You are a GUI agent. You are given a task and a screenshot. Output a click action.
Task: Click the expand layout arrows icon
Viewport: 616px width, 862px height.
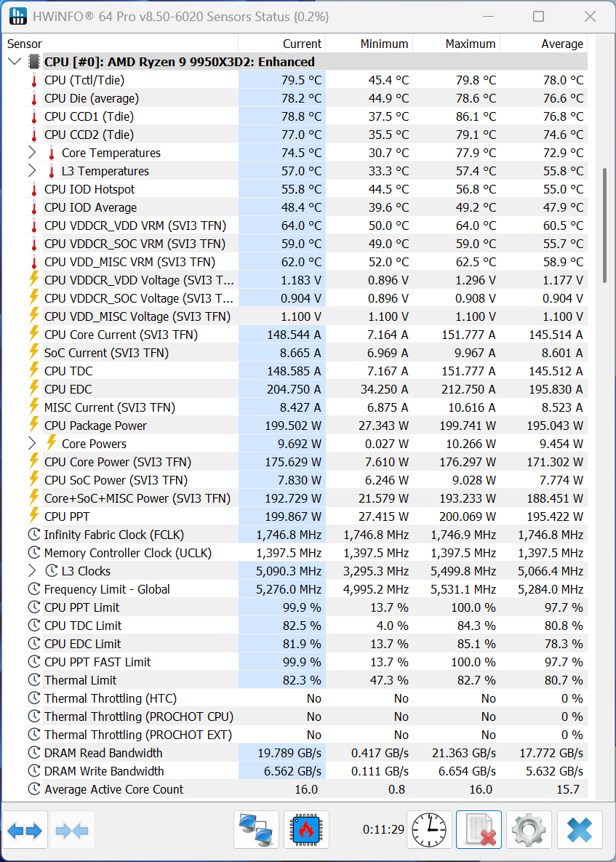point(25,830)
